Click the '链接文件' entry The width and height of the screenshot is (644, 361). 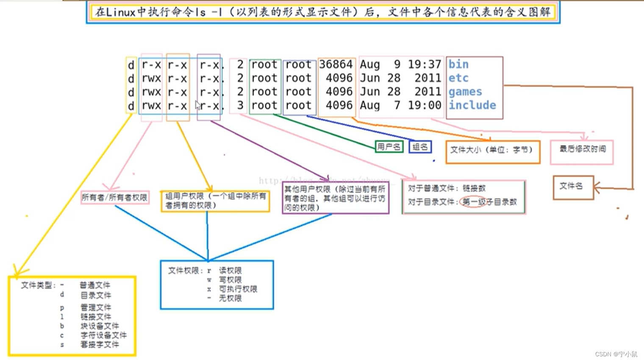coord(96,317)
